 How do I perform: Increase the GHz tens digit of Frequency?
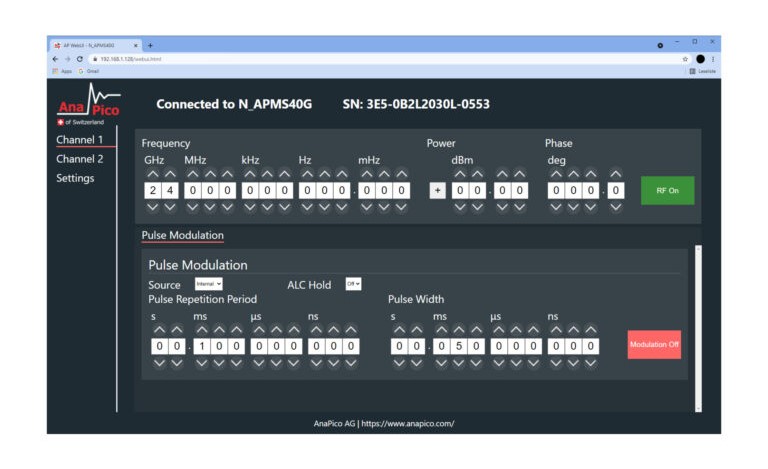pyautogui.click(x=153, y=174)
